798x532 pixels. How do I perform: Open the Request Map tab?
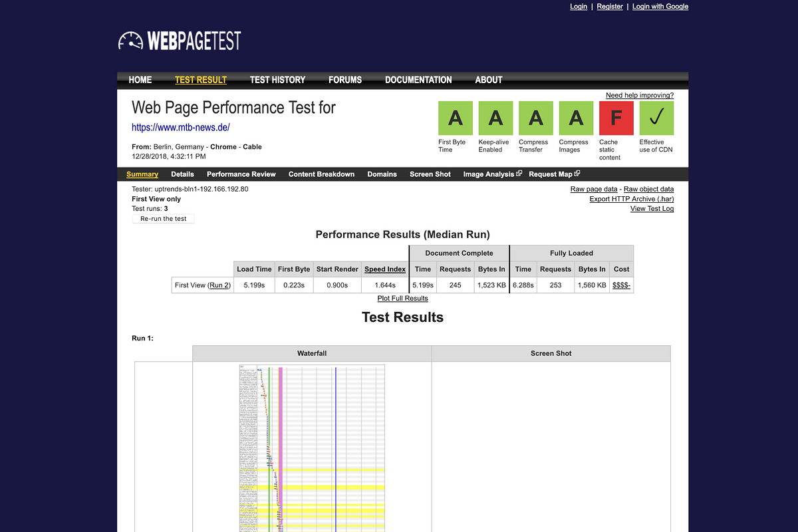551,174
